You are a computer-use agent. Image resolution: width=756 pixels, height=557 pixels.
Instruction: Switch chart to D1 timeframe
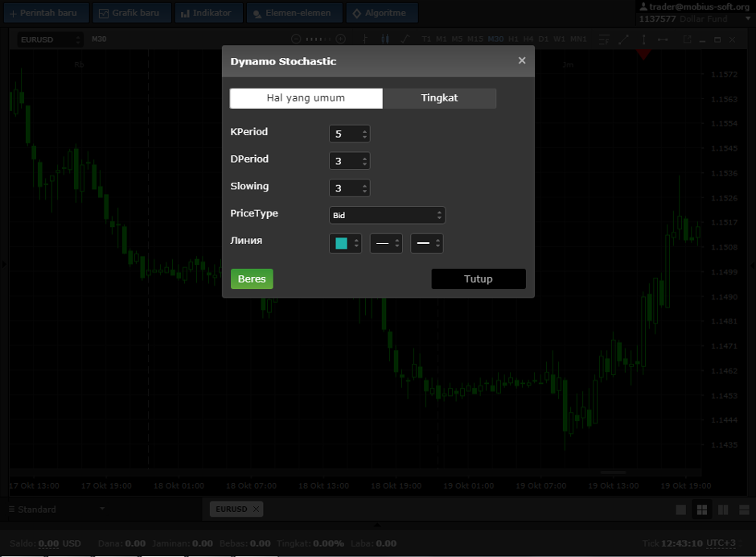pyautogui.click(x=544, y=39)
